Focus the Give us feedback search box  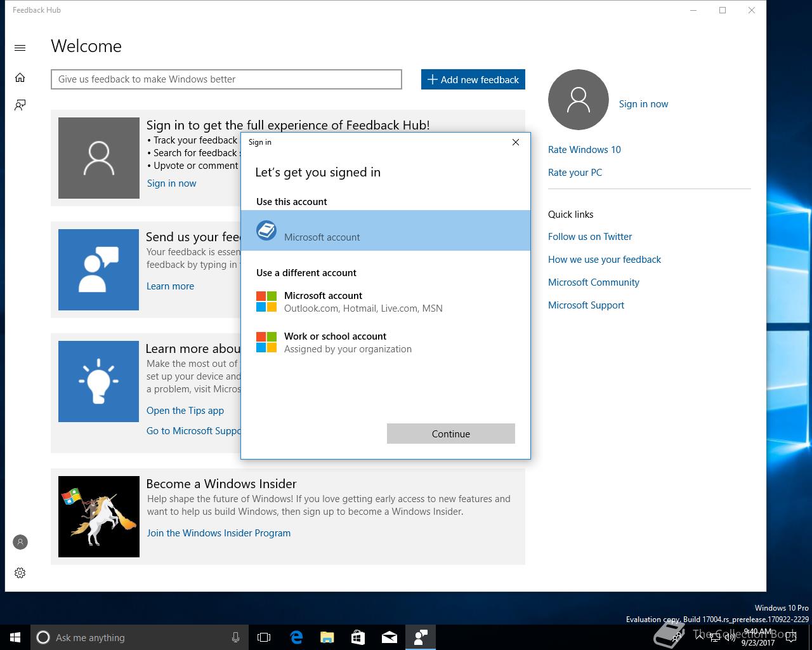point(226,79)
